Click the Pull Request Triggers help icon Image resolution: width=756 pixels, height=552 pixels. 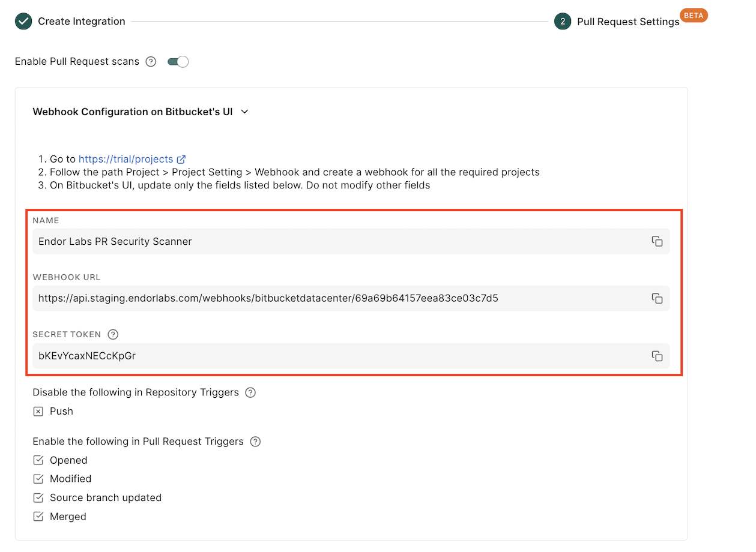click(x=255, y=442)
